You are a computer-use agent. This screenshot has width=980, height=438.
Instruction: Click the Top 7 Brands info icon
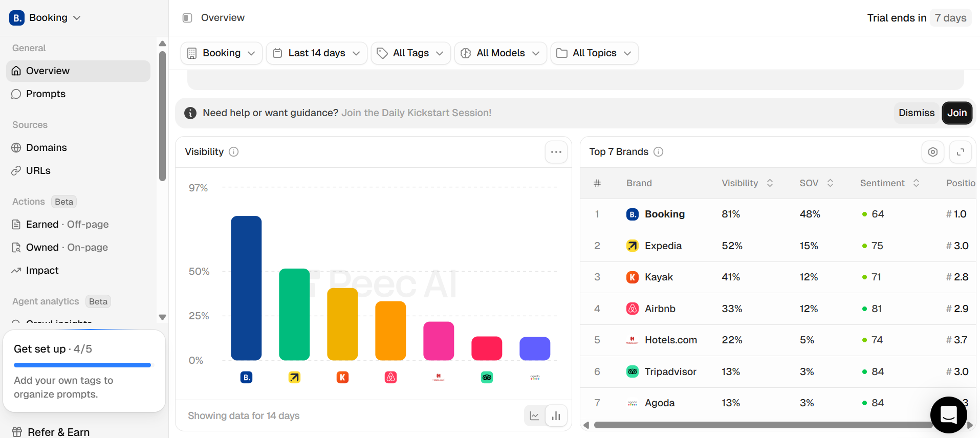659,152
